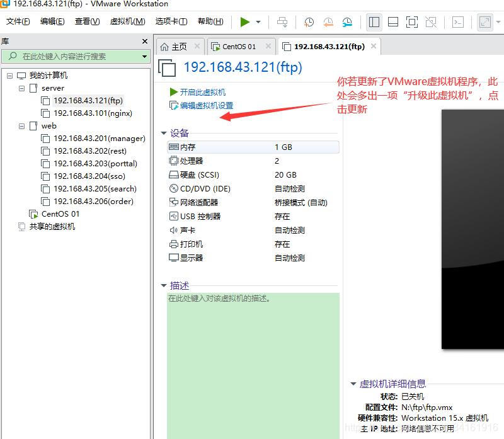504x439 pixels.
Task: Click the 20 GB hard disk value
Action: (285, 175)
